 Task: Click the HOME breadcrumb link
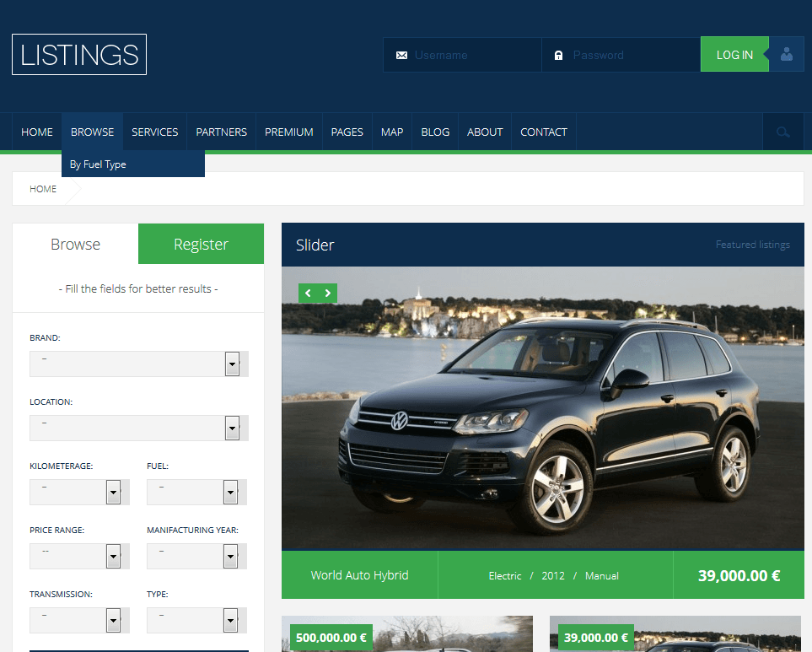43,189
